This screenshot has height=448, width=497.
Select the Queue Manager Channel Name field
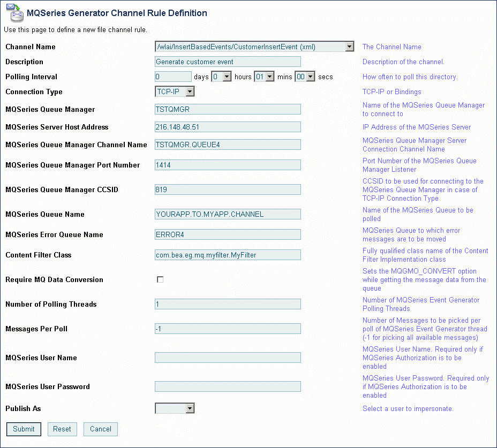[228, 145]
